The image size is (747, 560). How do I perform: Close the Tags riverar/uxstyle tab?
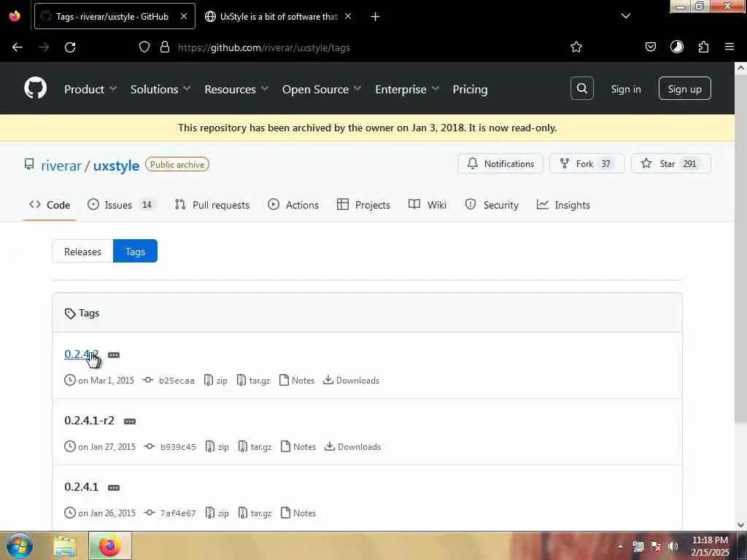183,16
